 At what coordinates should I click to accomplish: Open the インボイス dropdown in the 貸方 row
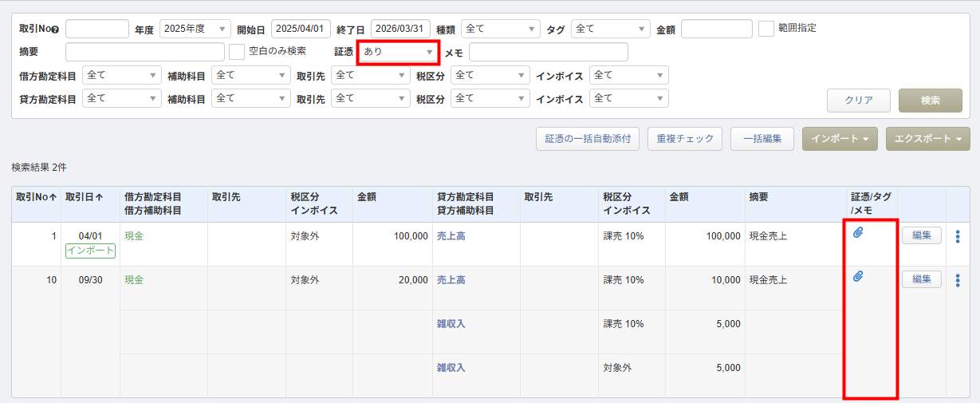[x=629, y=98]
